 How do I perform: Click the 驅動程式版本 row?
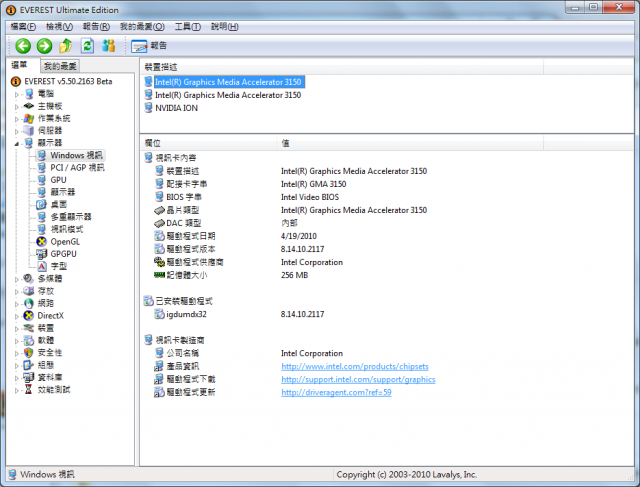239,249
